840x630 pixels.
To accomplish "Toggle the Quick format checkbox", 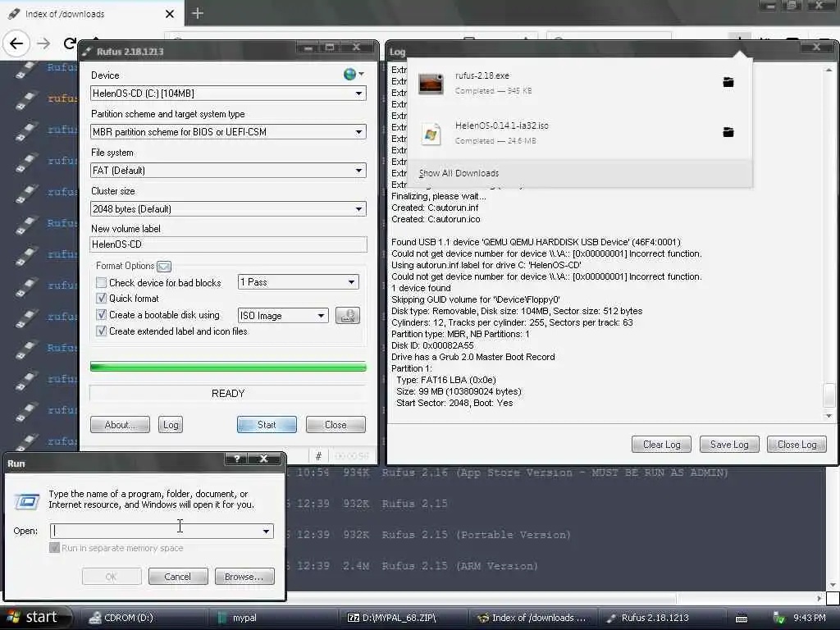I will pos(101,299).
